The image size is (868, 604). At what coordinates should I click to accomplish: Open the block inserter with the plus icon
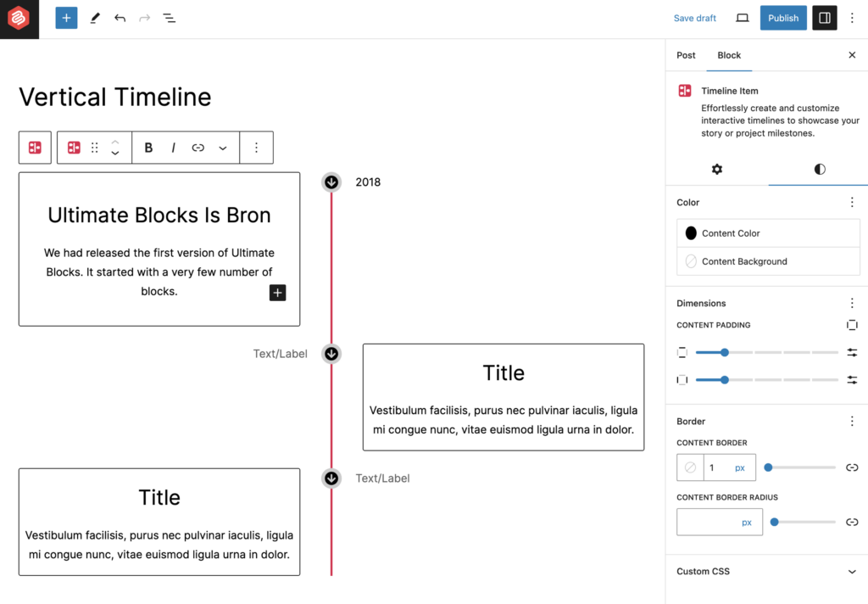point(66,18)
